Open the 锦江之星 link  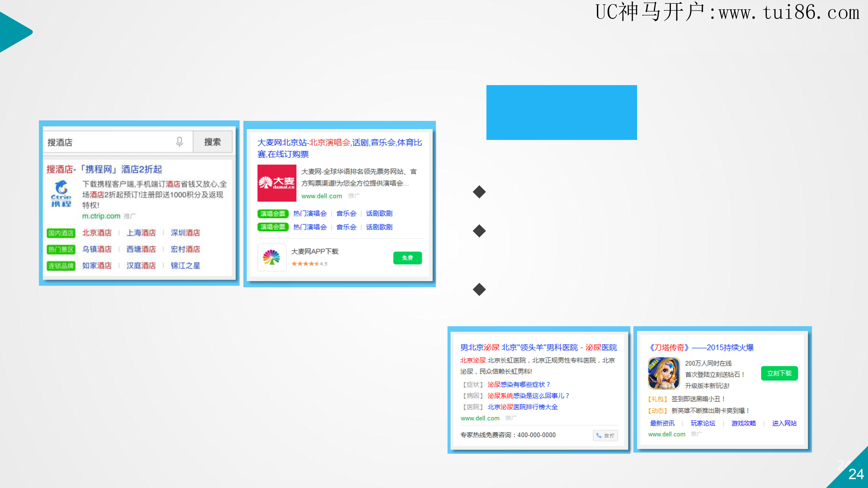pos(185,266)
